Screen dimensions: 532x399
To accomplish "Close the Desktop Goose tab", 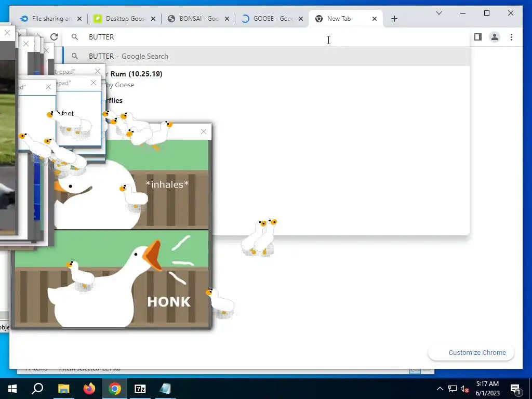I will pyautogui.click(x=153, y=19).
